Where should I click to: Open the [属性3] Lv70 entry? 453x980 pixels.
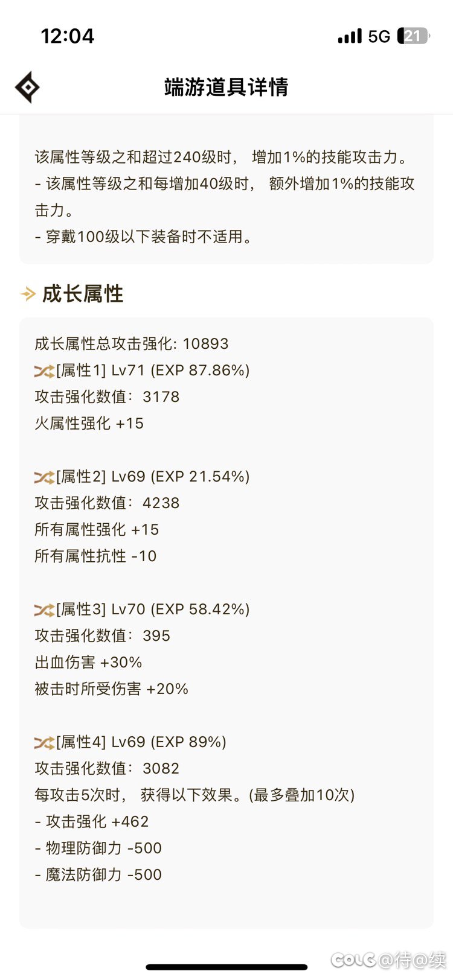click(x=152, y=609)
